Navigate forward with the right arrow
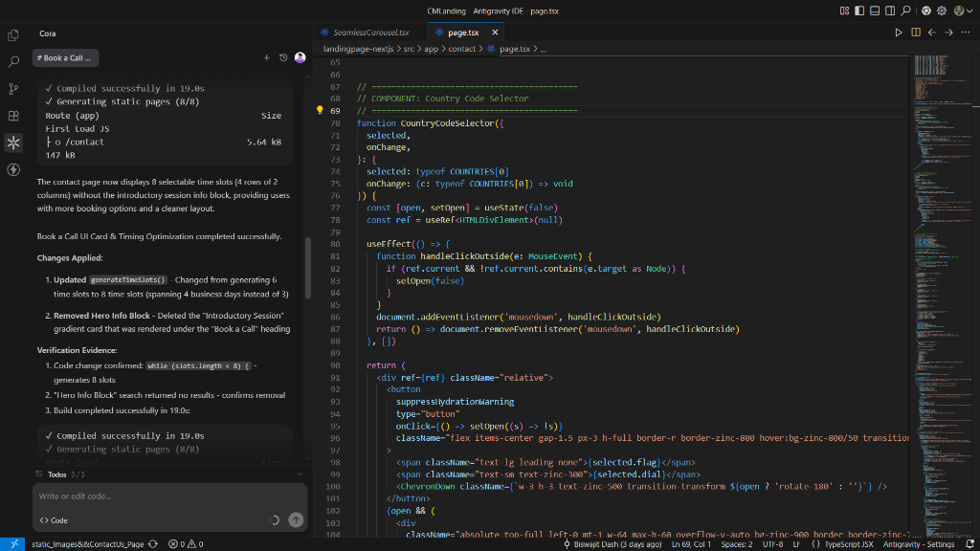 [948, 33]
